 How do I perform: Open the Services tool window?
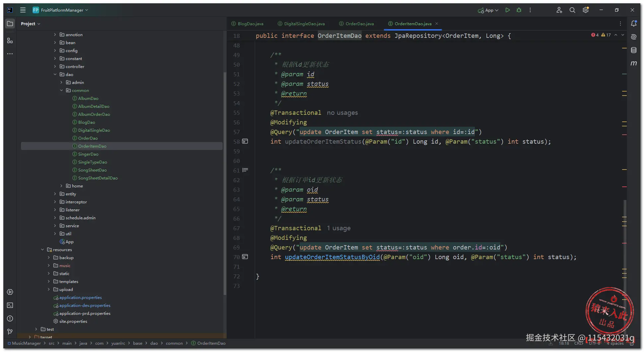point(10,292)
